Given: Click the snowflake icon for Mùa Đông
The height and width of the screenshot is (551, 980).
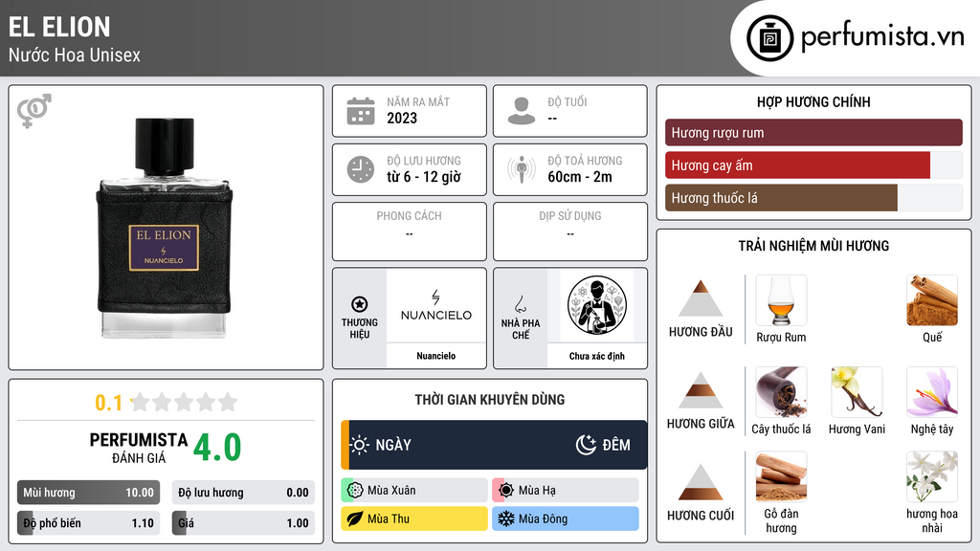Looking at the screenshot, I should tap(506, 518).
